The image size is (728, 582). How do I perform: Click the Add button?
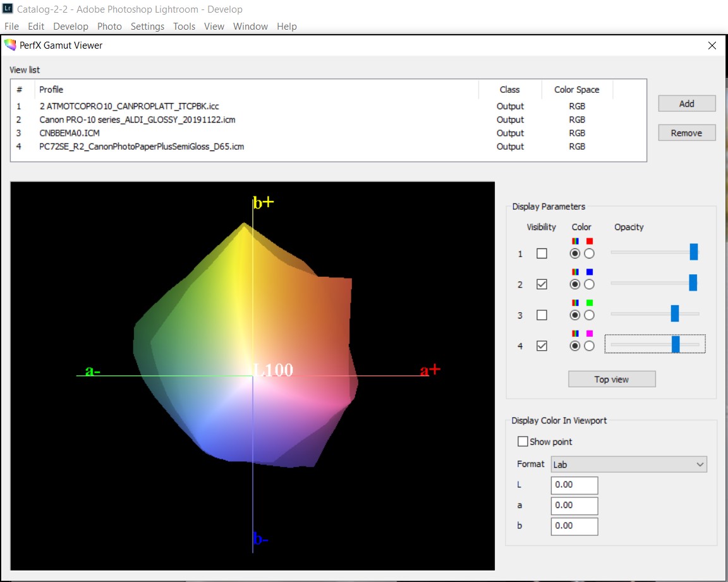(686, 104)
